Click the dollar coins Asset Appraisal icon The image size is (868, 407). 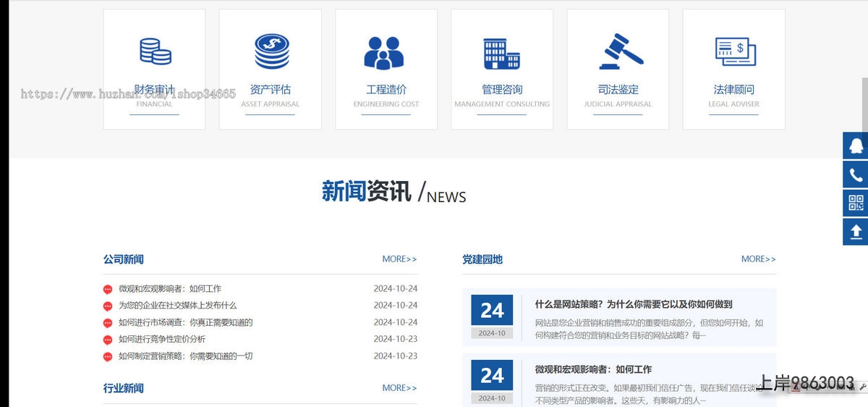[271, 51]
